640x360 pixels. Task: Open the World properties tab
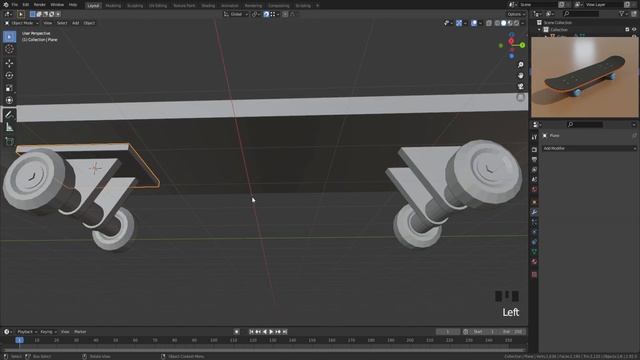[x=534, y=189]
